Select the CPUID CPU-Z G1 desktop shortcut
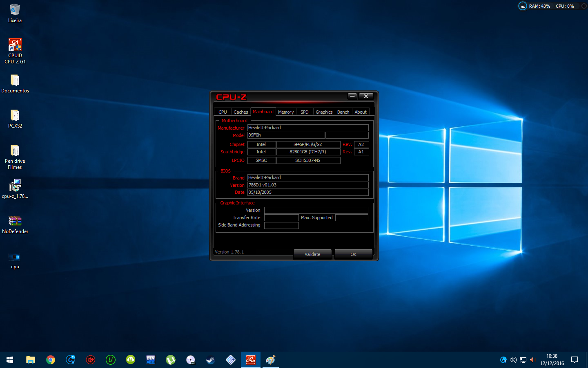588x368 pixels. point(15,51)
